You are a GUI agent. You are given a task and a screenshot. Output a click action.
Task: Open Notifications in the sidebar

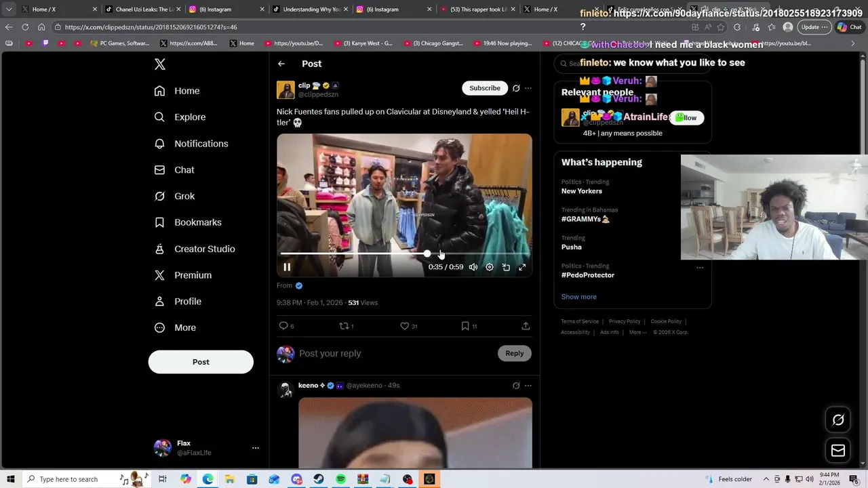(191, 144)
